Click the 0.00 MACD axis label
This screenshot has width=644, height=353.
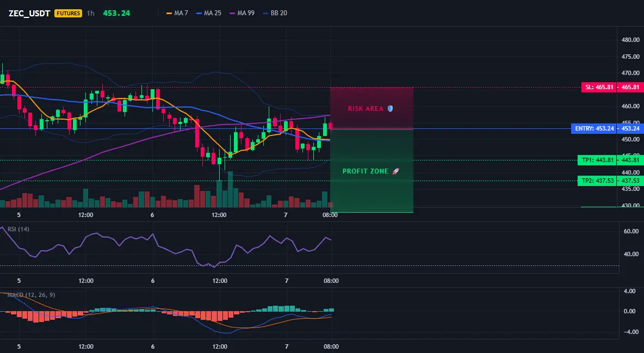630,312
